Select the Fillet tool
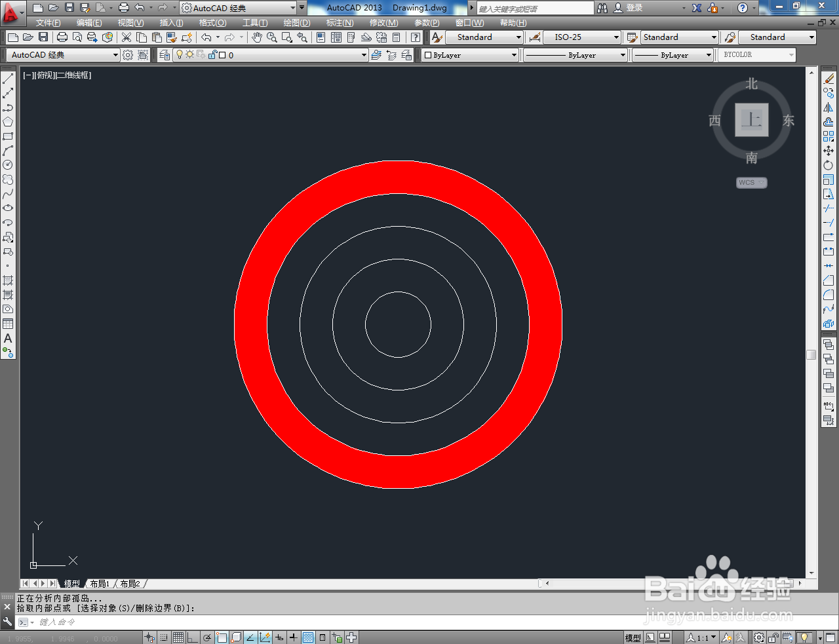 click(x=829, y=295)
